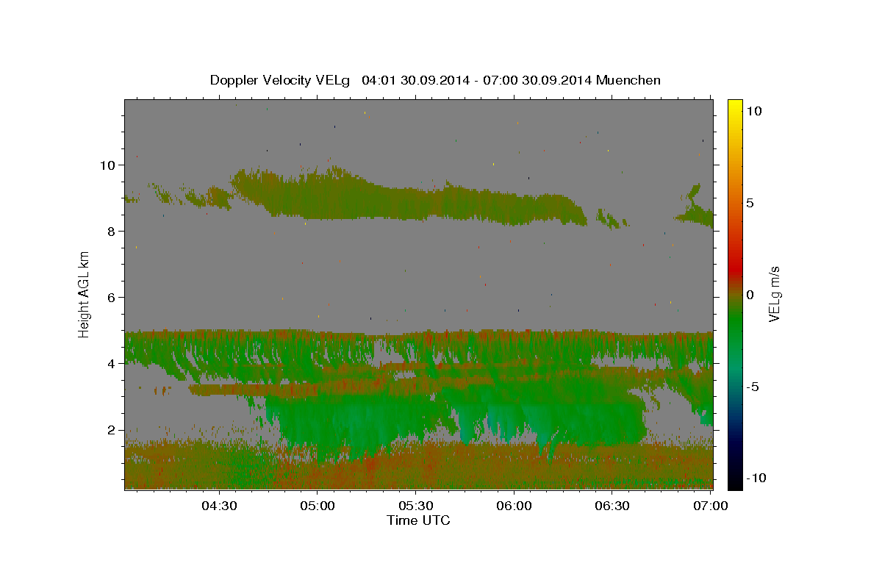Select the date range text '04:01 30.09.2014'
Screen dimensions: 882x588
click(x=415, y=80)
